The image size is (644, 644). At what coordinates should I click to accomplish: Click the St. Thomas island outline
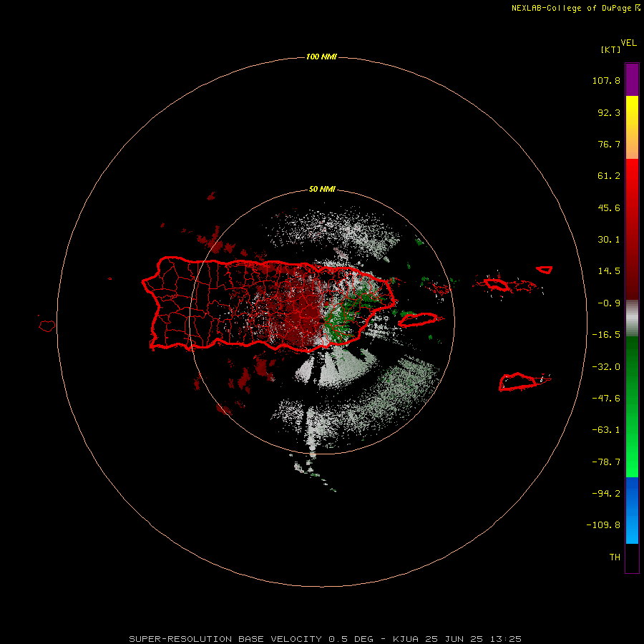[497, 284]
